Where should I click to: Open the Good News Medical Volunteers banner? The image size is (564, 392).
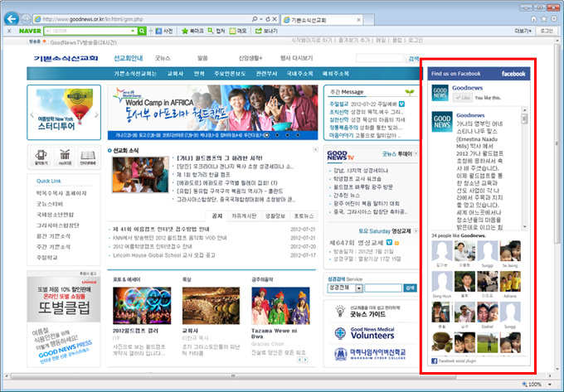coord(364,333)
